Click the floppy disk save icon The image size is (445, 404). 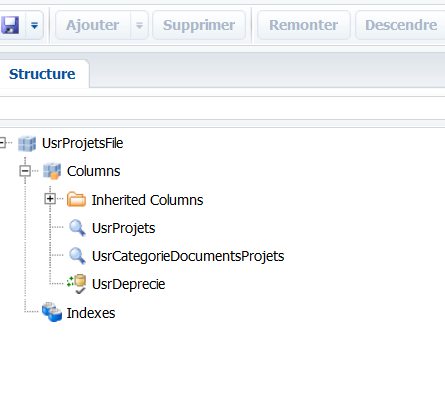tap(10, 25)
